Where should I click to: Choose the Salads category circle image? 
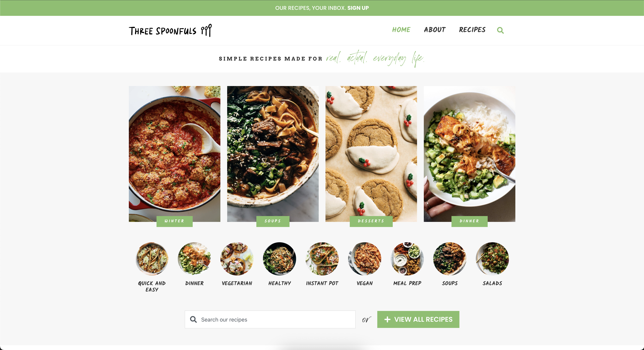point(492,259)
